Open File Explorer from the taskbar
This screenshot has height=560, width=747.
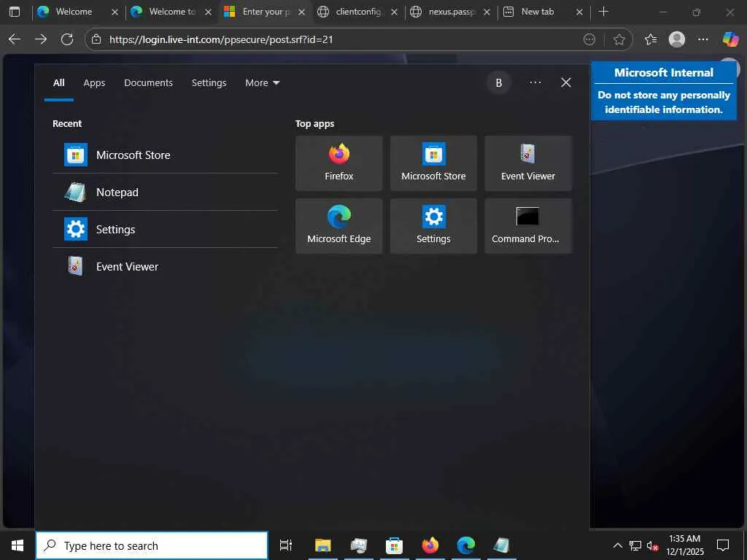tap(322, 545)
